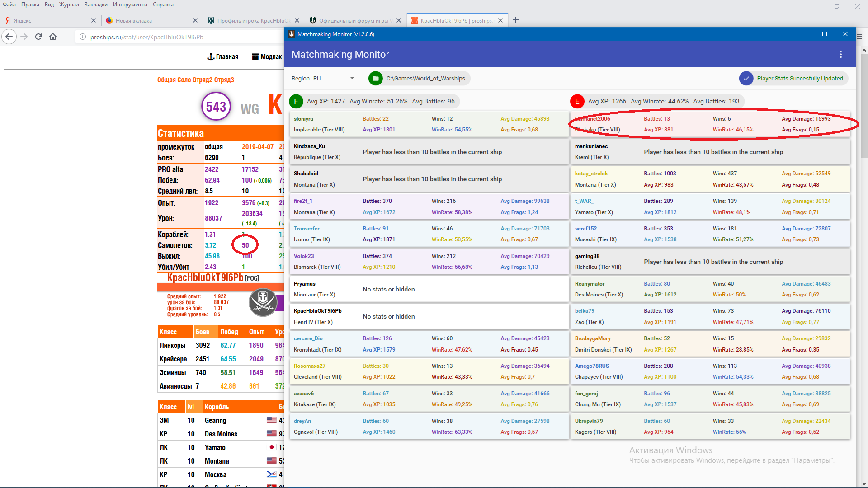The height and width of the screenshot is (488, 868).
Task: Open the three-dot menu in Matchmaking Monitor
Action: coord(840,54)
